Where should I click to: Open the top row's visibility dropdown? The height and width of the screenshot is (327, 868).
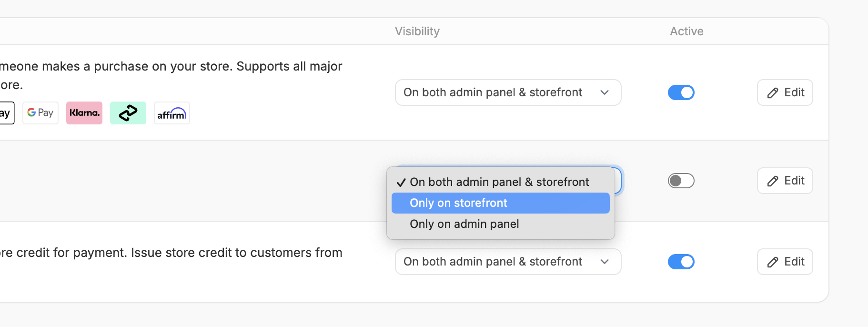(508, 92)
